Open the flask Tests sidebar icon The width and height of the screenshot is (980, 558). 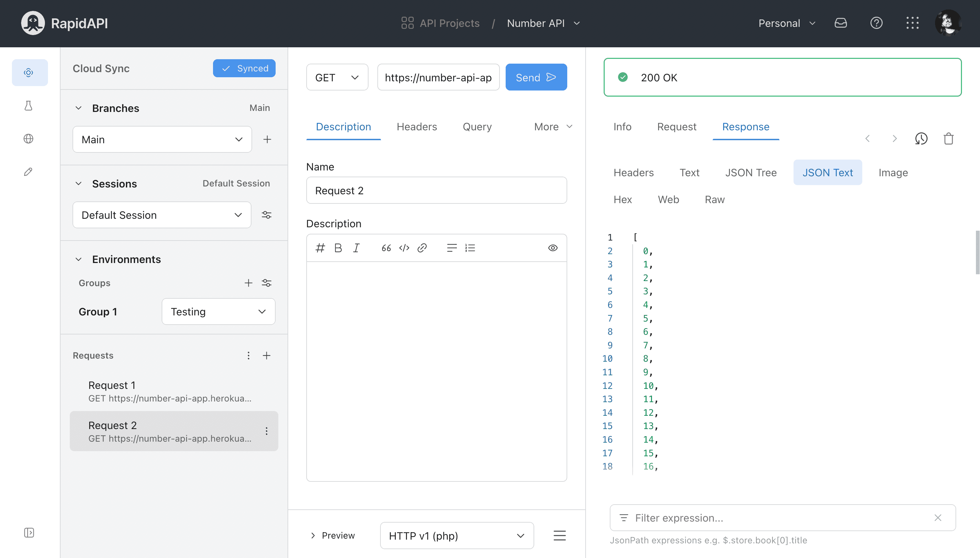[29, 106]
